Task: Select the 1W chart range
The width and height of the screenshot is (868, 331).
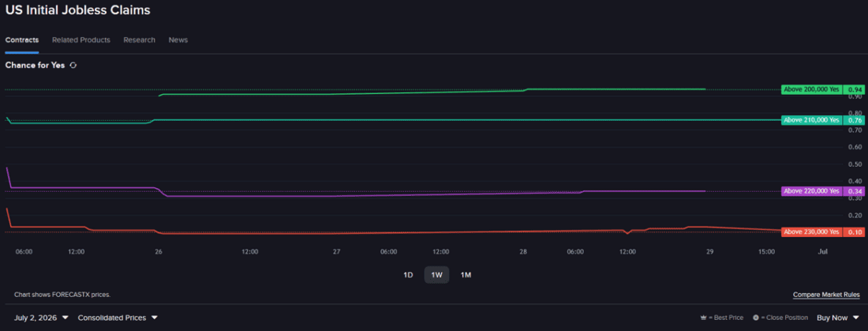Action: pos(437,275)
